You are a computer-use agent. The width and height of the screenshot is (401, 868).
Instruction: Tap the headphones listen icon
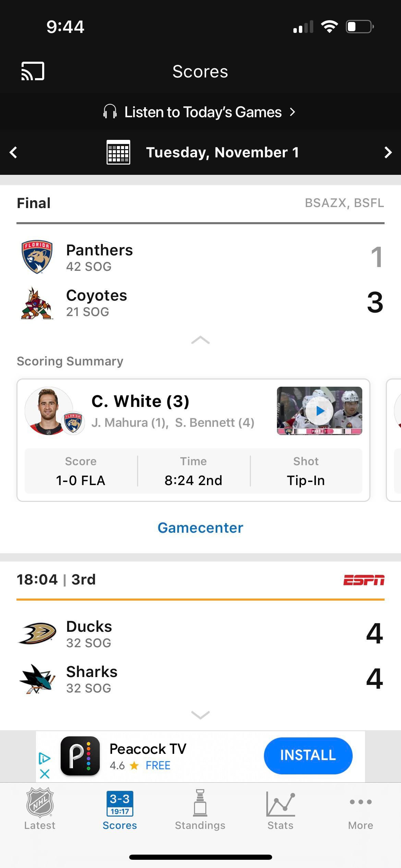(110, 112)
